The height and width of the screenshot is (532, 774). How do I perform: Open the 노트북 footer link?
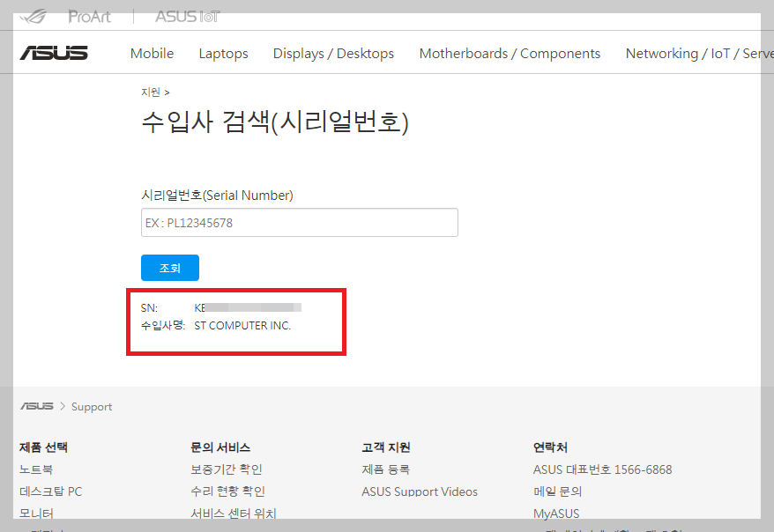point(36,469)
